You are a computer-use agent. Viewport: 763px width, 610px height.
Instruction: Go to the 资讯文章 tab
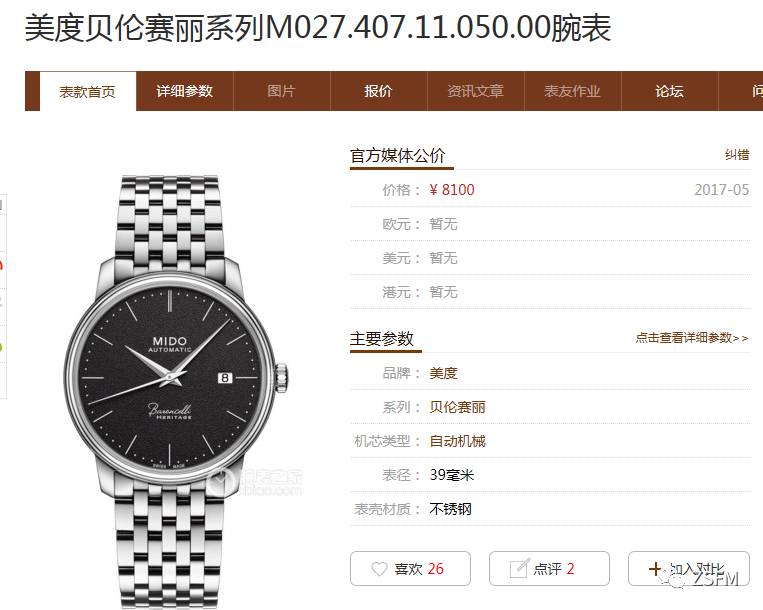tap(475, 91)
